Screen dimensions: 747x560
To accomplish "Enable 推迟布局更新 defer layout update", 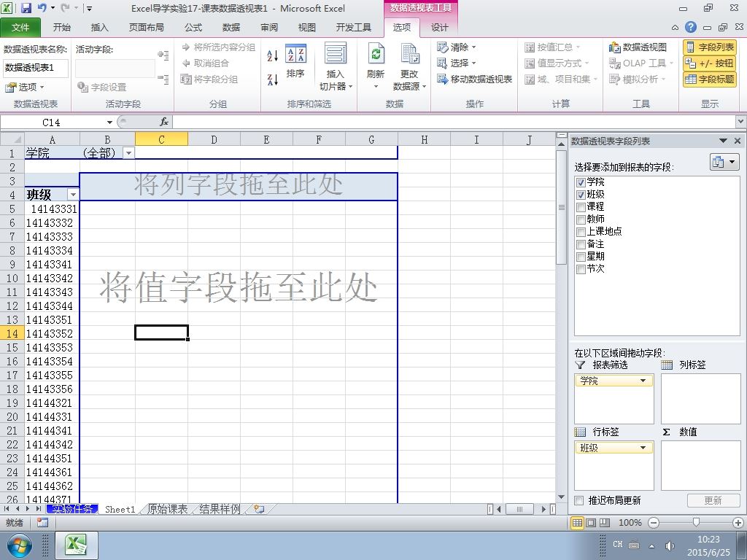I will point(578,500).
